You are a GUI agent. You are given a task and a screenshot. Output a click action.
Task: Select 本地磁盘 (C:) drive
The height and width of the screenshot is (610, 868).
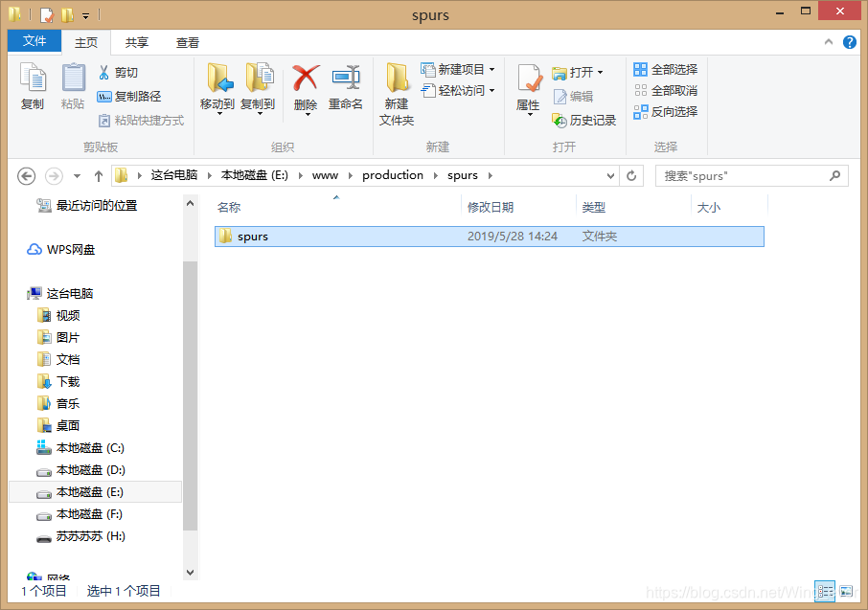point(80,448)
